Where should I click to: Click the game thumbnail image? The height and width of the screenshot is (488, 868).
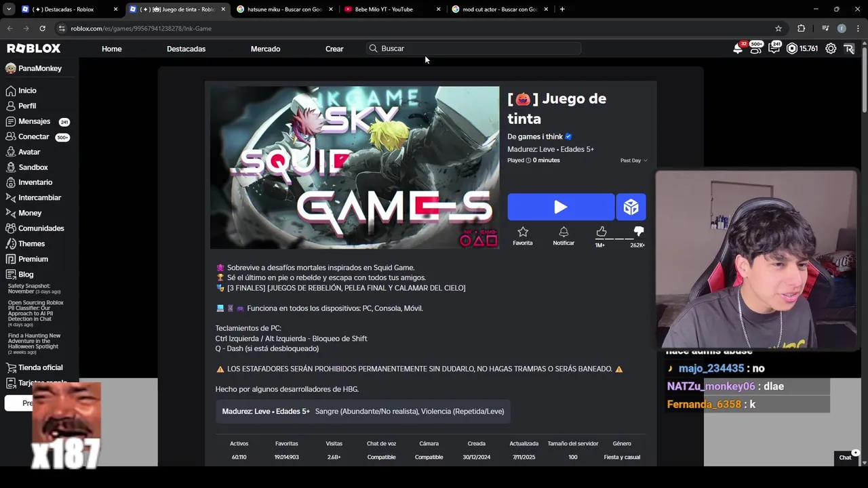click(355, 167)
